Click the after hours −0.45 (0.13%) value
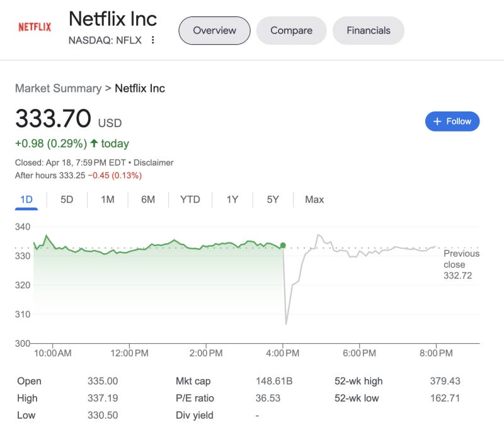 click(115, 176)
